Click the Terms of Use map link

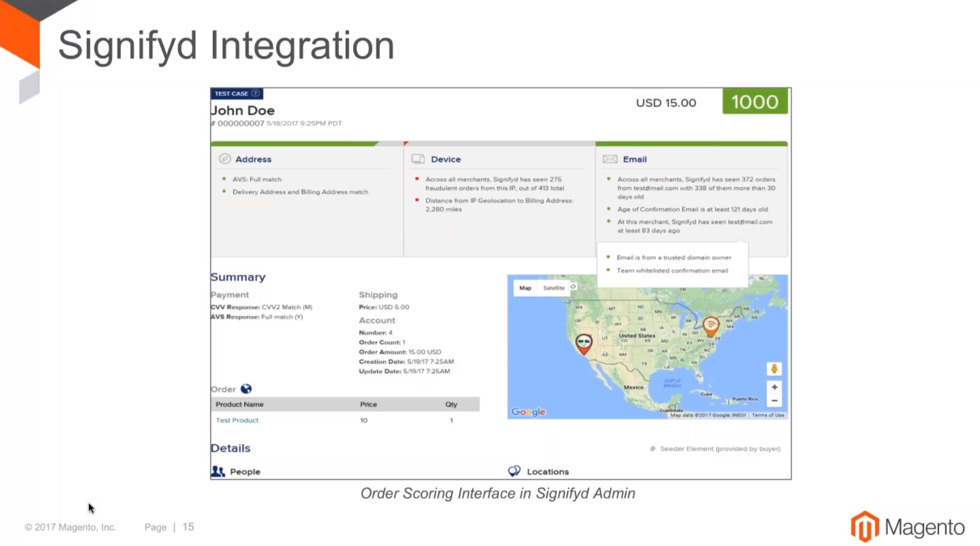(x=768, y=415)
